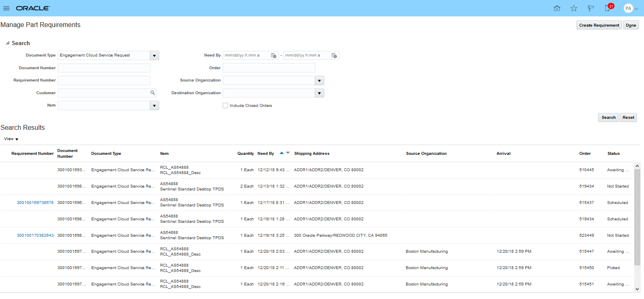Sort Need By column descending

(288, 153)
